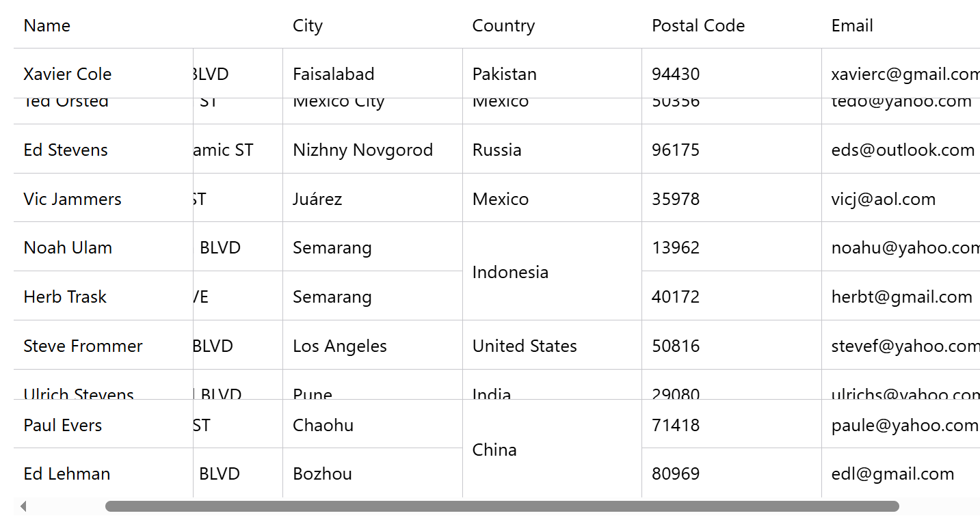Select the Xavier Cole name cell
Image resolution: width=980 pixels, height=522 pixels.
coord(103,74)
